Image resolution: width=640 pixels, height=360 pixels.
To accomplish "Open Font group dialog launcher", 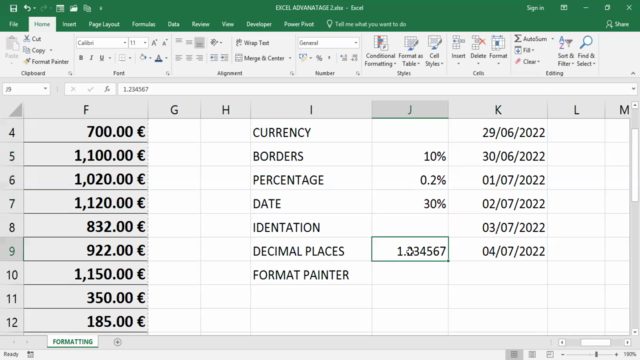I will click(168, 73).
